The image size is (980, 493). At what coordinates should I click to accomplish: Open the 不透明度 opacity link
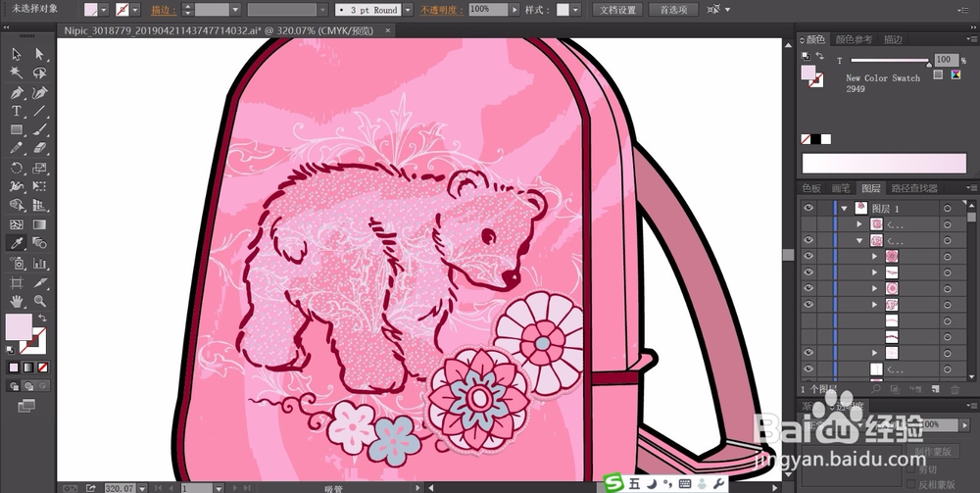441,10
